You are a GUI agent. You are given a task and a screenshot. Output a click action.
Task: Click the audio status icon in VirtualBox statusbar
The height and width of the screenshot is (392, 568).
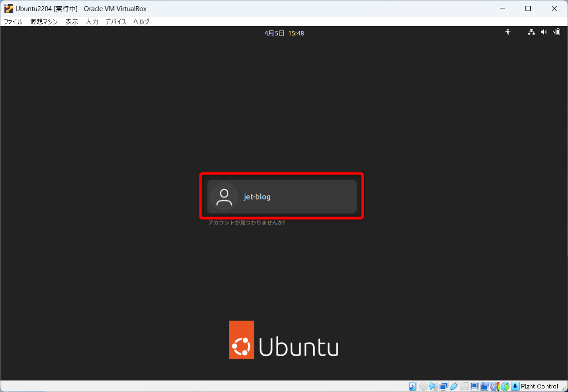(x=433, y=386)
